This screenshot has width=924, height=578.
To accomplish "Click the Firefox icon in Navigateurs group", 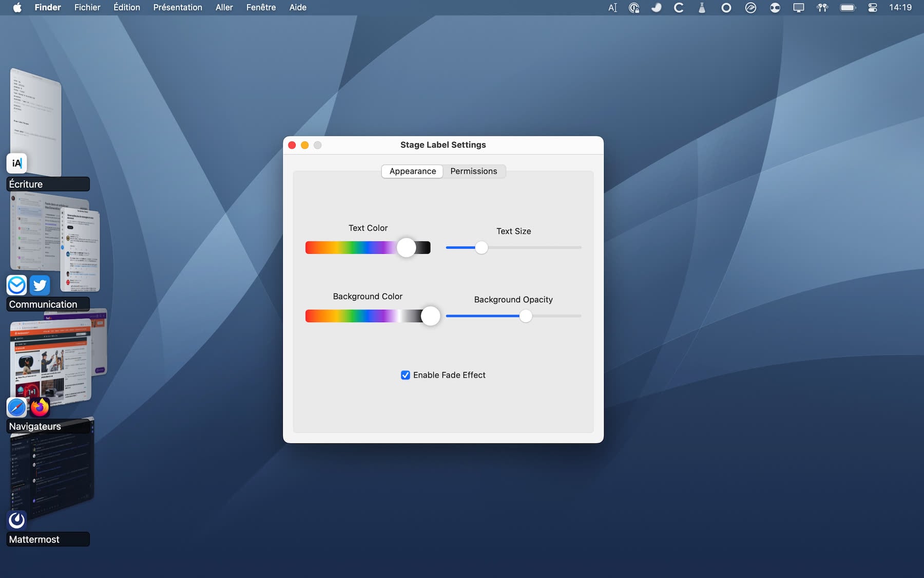I will pyautogui.click(x=40, y=407).
